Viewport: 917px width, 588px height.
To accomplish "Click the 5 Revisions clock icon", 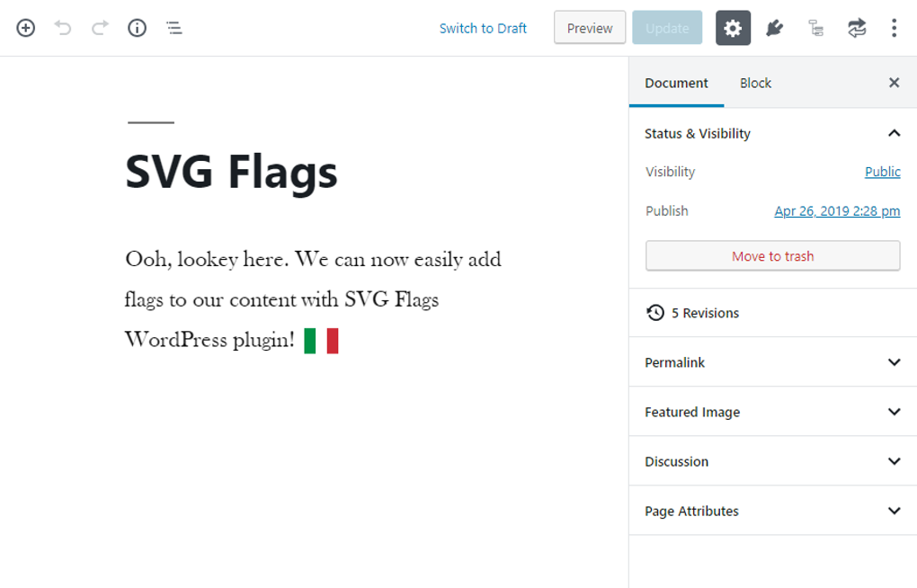I will (x=654, y=312).
